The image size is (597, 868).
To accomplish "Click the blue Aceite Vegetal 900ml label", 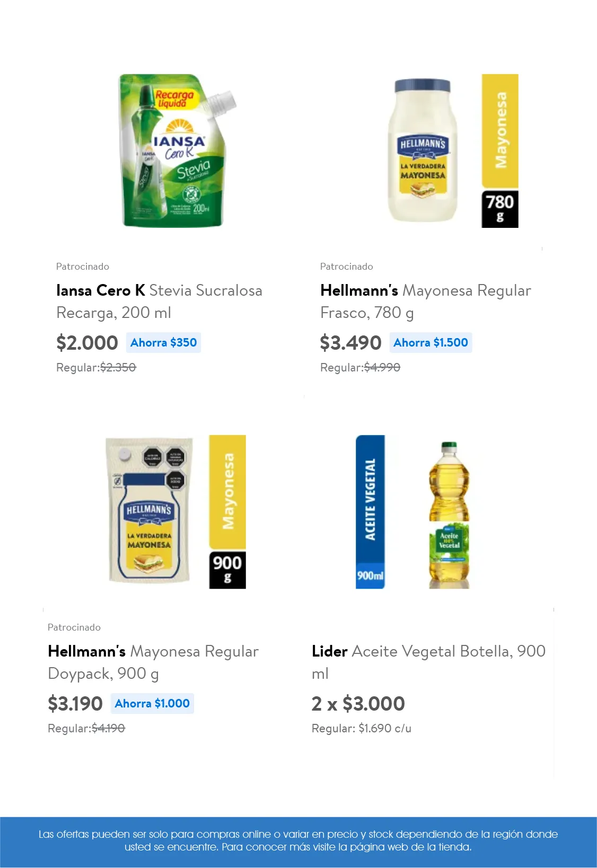I will (370, 511).
